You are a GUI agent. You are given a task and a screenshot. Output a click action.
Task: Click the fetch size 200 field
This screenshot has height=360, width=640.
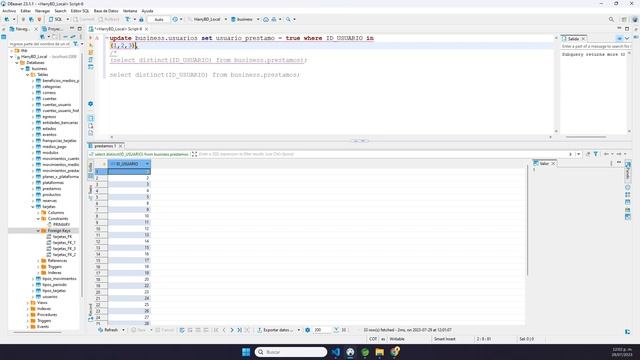tap(322, 330)
